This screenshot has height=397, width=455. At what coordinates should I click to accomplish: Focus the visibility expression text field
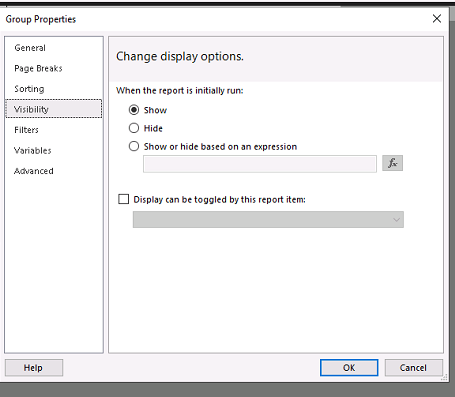pos(260,164)
